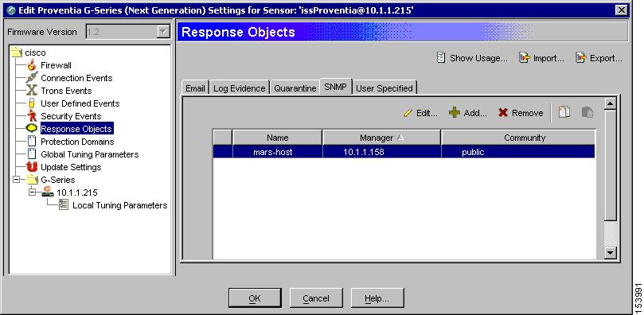Click the Protection Domains page icon
644x315 pixels.
click(32, 141)
